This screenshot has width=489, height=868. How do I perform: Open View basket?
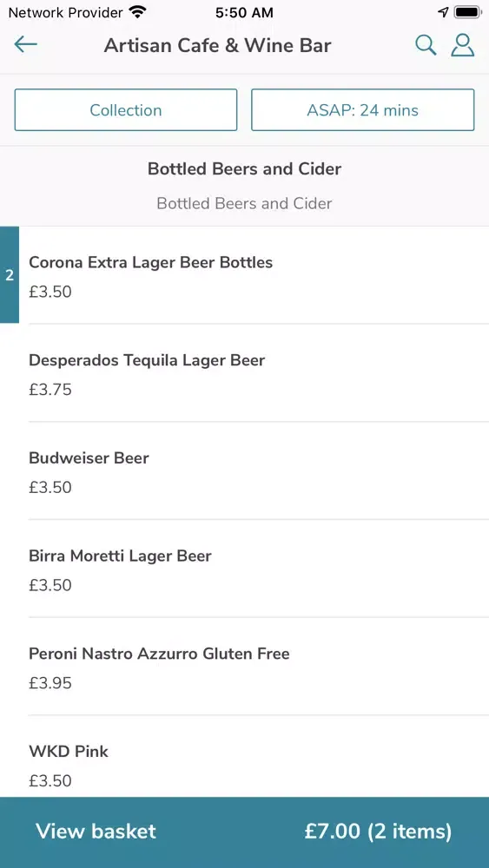[x=96, y=831]
